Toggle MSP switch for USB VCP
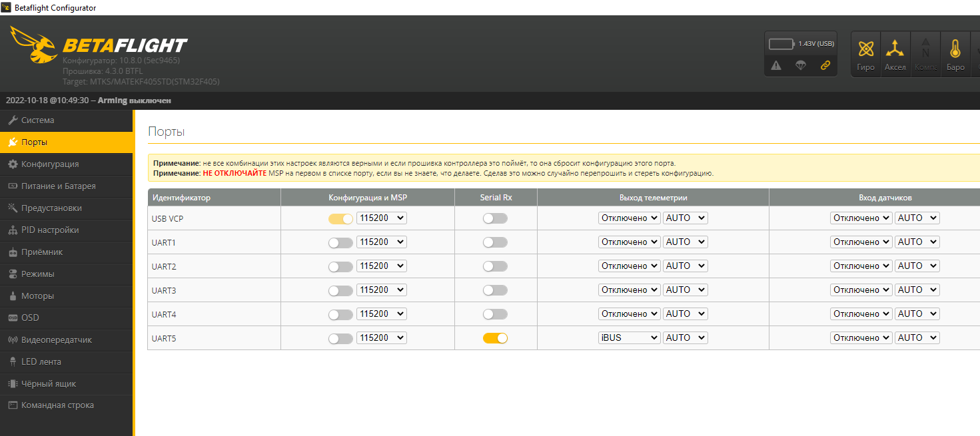The image size is (980, 436). (340, 218)
